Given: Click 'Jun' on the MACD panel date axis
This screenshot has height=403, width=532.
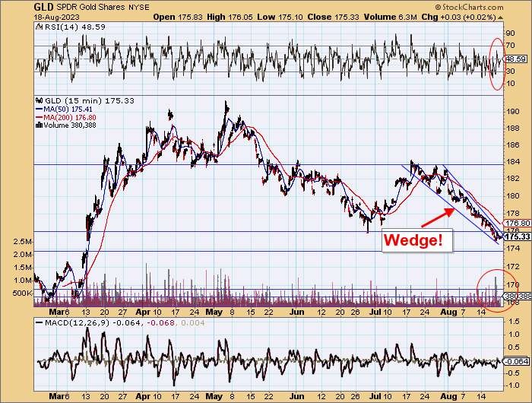Looking at the screenshot, I should (x=296, y=396).
